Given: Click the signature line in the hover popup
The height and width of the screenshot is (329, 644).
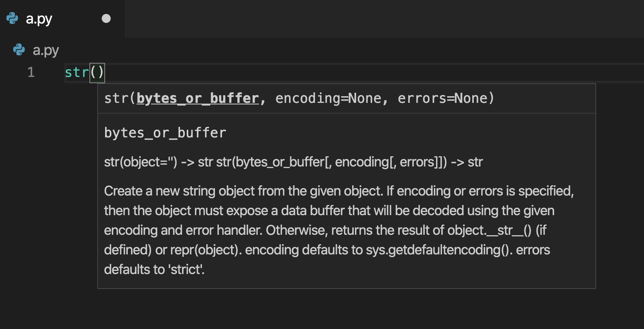Looking at the screenshot, I should (x=299, y=98).
